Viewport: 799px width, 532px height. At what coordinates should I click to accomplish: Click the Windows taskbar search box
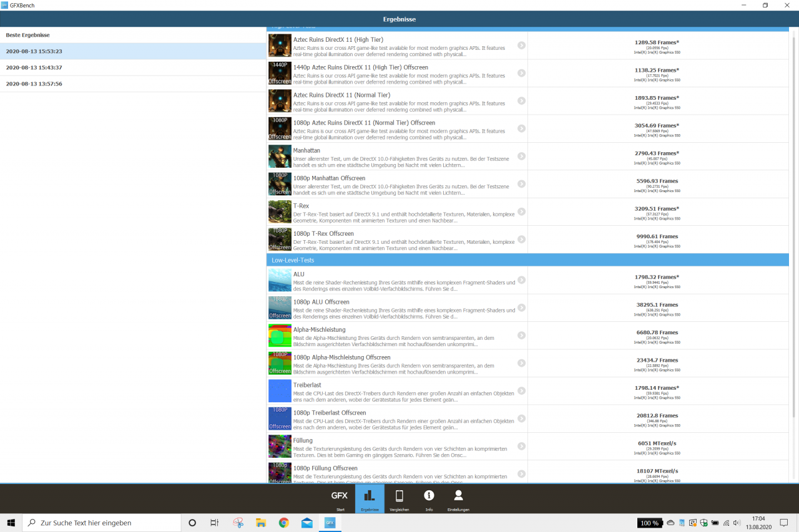click(101, 523)
